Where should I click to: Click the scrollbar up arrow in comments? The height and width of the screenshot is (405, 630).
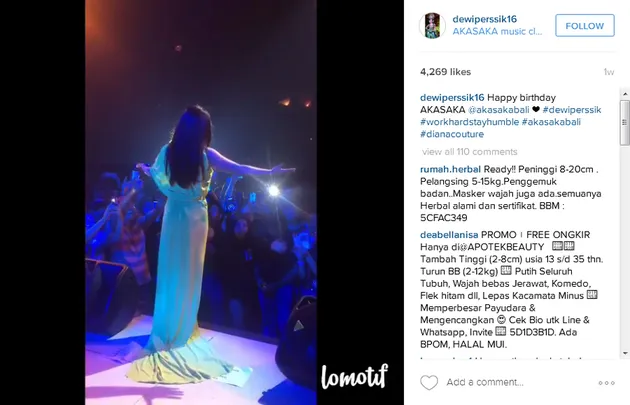point(625,94)
